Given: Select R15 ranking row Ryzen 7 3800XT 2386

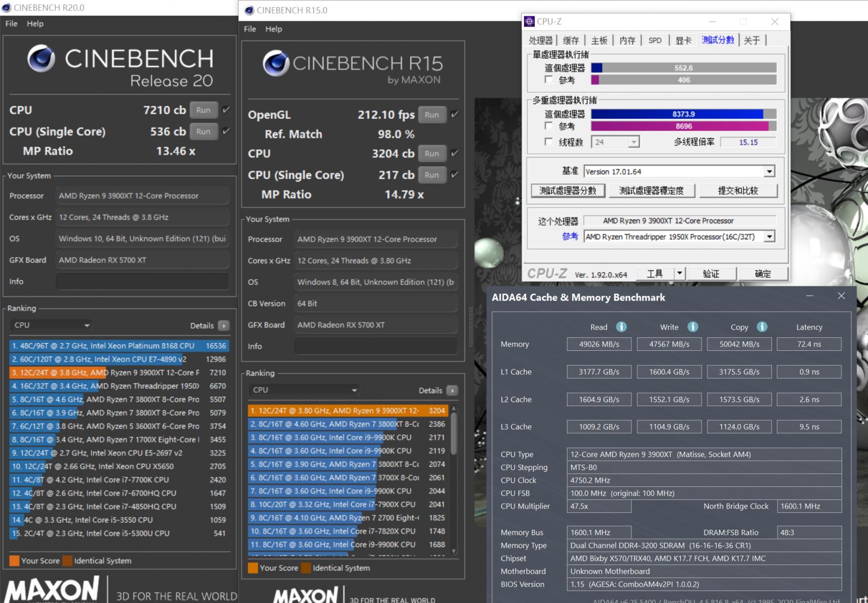Looking at the screenshot, I should (347, 424).
